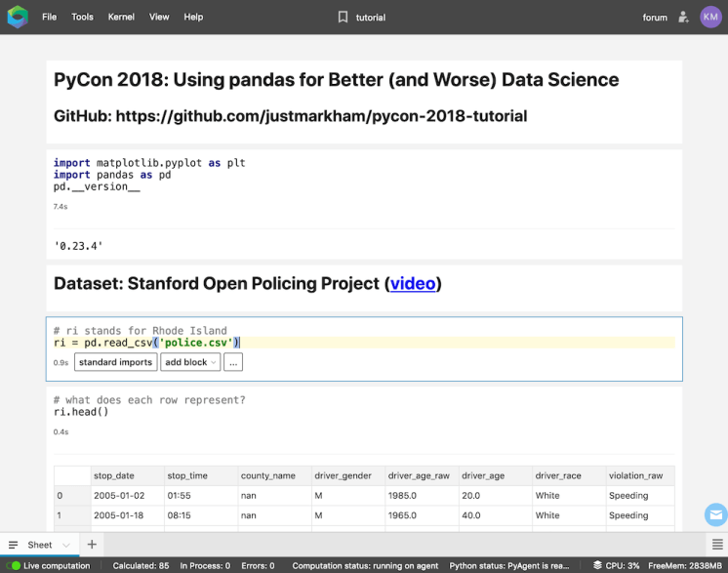Screen dimensions: 728x573
Task: Toggle the Live computation switch
Action: [14, 565]
